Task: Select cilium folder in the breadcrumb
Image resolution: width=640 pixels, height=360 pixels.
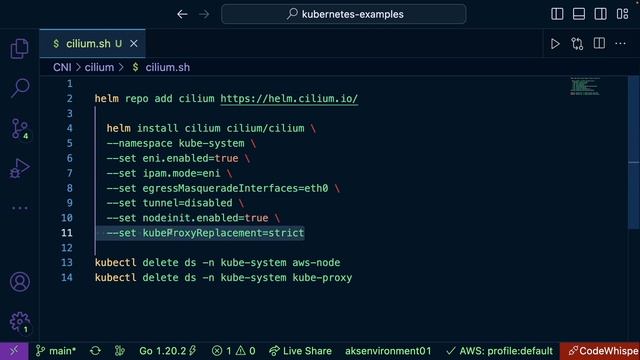Action: click(99, 67)
